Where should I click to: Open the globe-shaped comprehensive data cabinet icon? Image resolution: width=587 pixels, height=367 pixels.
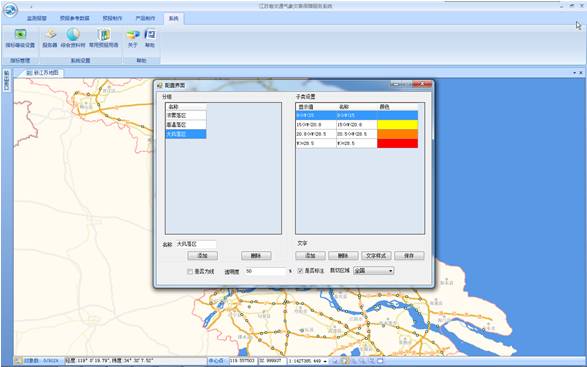click(73, 38)
